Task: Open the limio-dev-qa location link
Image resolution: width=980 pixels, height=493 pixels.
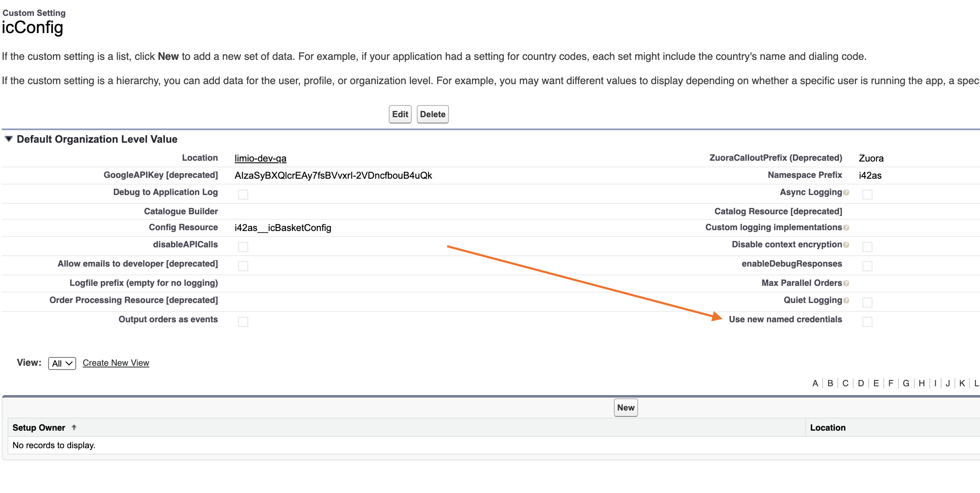Action: [260, 158]
